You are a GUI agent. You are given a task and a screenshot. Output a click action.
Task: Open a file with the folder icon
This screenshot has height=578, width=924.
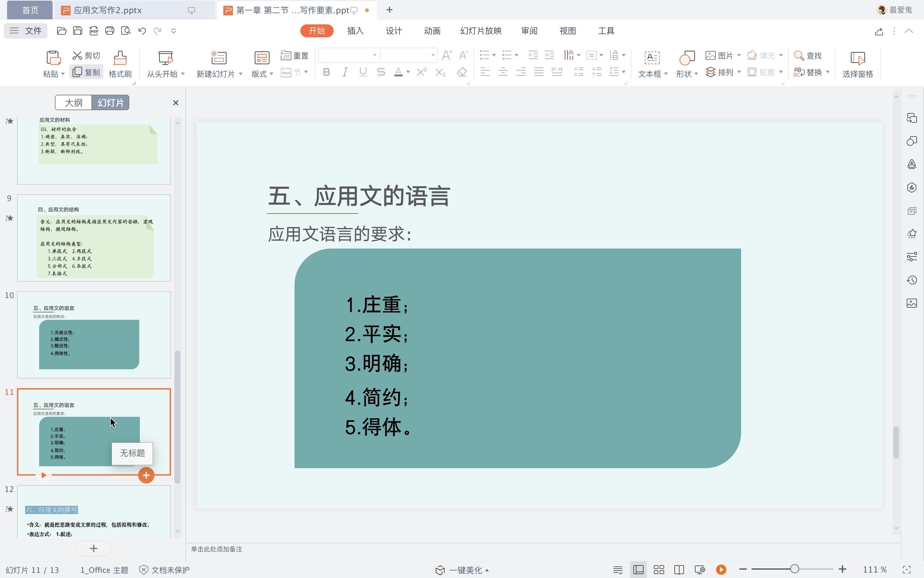pyautogui.click(x=62, y=31)
